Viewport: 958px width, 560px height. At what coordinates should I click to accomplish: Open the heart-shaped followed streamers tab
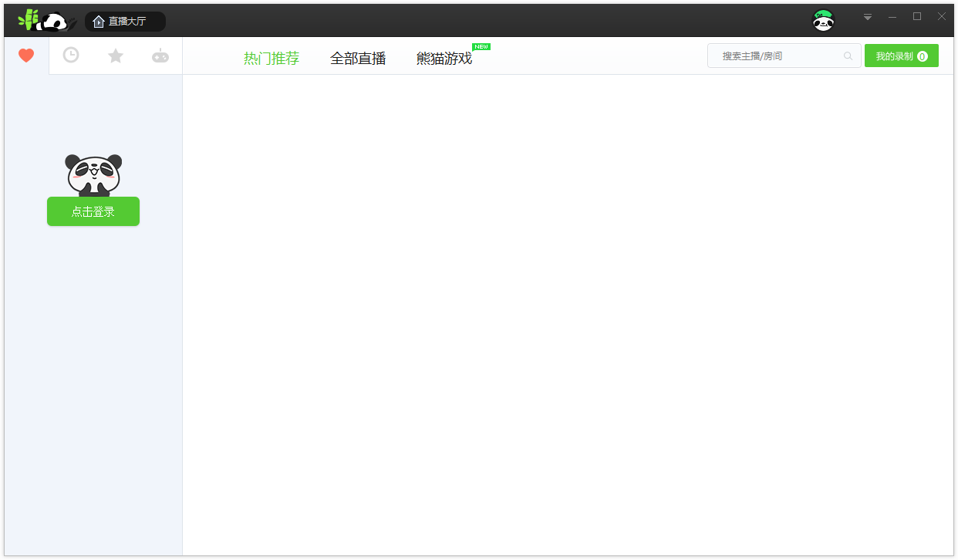(26, 56)
